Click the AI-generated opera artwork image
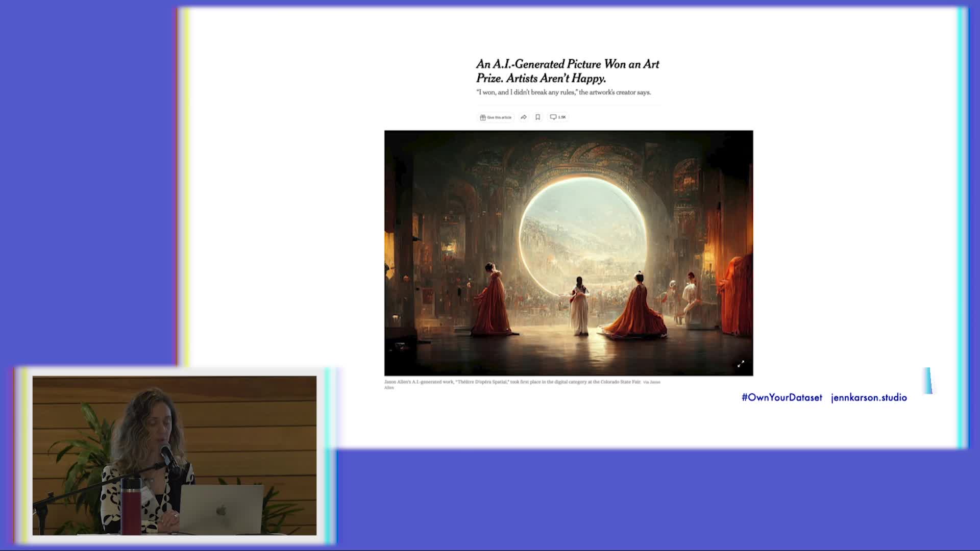This screenshot has width=980, height=551. [x=569, y=253]
